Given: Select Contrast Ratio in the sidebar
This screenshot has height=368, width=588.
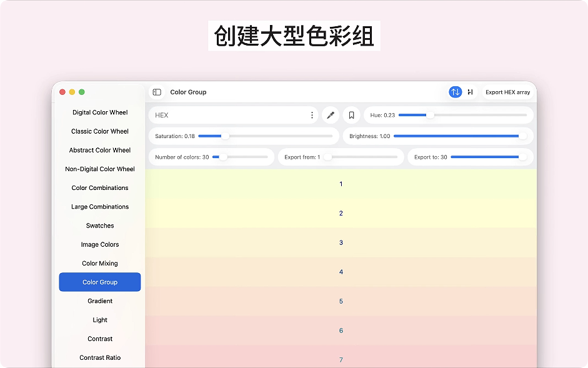Looking at the screenshot, I should click(x=100, y=357).
